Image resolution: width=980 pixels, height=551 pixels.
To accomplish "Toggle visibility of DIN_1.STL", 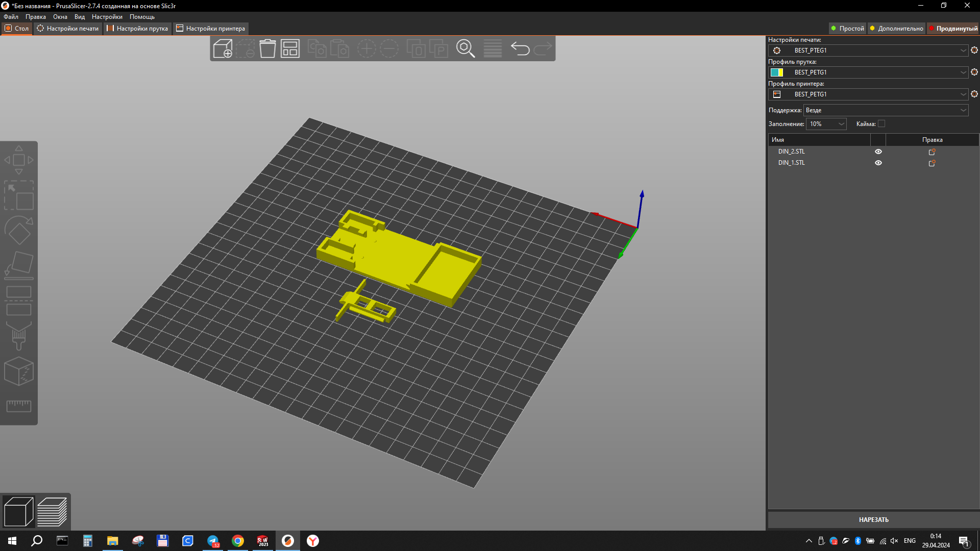I will (x=878, y=163).
